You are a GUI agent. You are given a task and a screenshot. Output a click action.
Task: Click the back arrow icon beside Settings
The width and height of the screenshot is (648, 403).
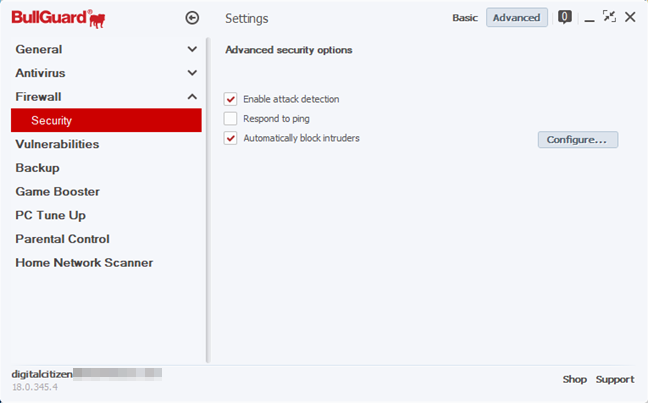[x=192, y=18]
